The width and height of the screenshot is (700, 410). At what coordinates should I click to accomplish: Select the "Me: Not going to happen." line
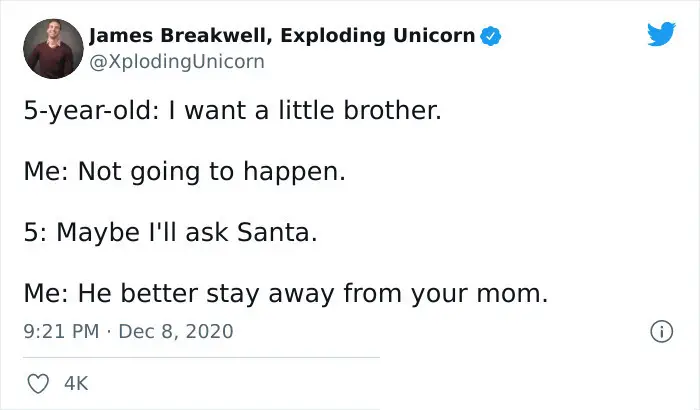pos(184,172)
